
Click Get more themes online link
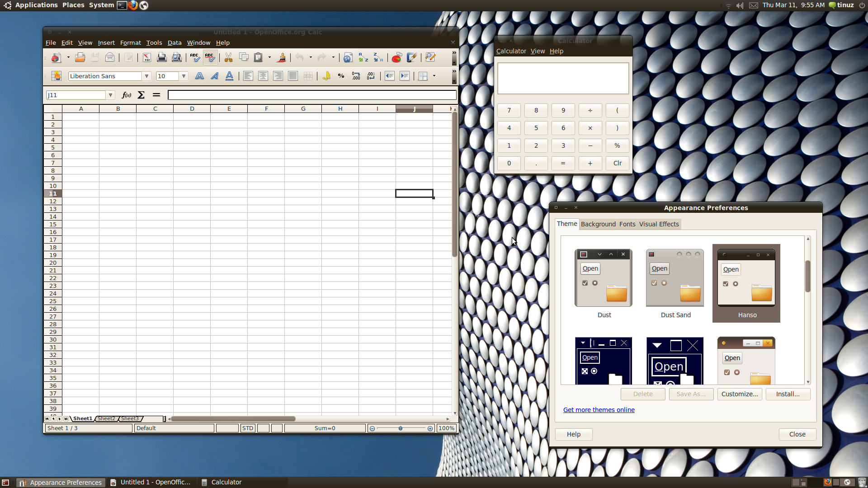coord(599,410)
